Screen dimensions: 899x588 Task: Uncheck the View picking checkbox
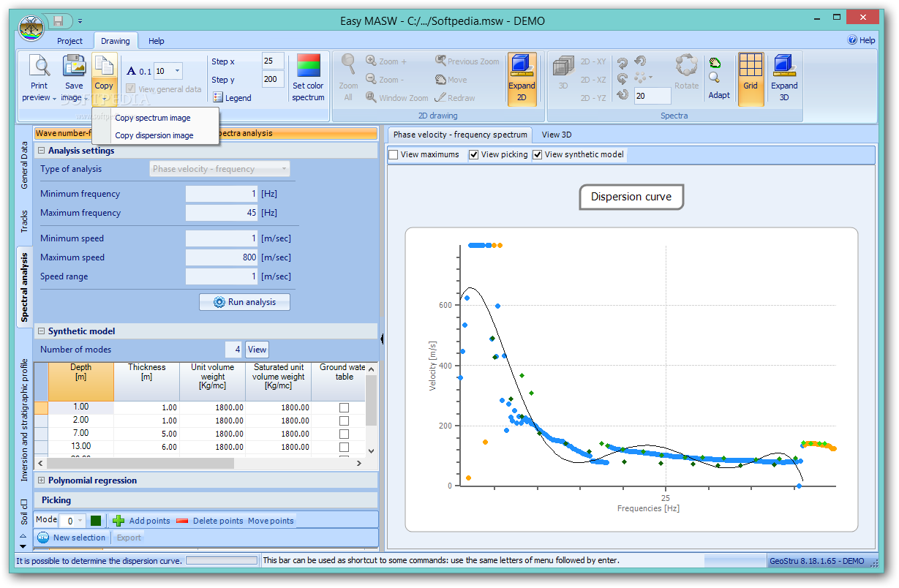474,154
